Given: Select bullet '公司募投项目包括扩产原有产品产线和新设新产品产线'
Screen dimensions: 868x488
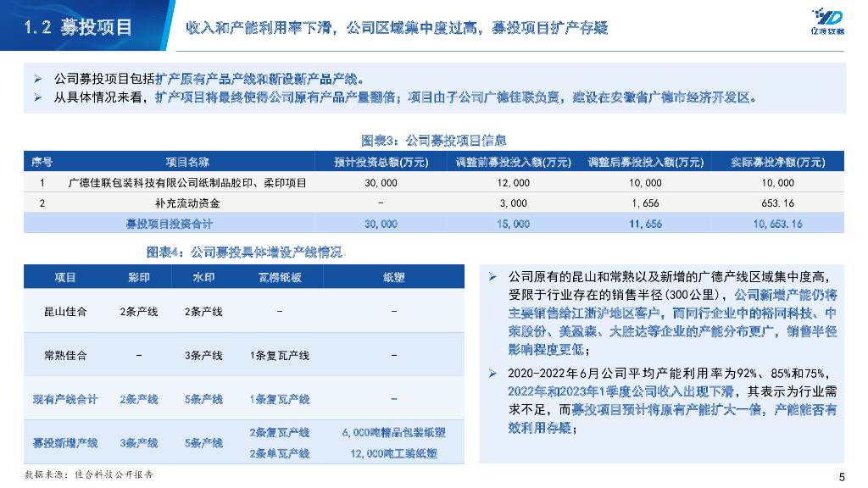Looking at the screenshot, I should point(209,79).
